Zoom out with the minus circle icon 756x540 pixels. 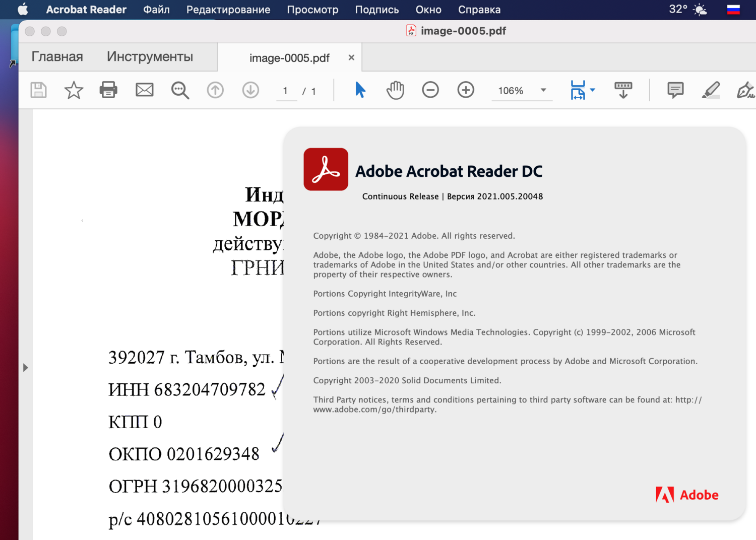[430, 90]
